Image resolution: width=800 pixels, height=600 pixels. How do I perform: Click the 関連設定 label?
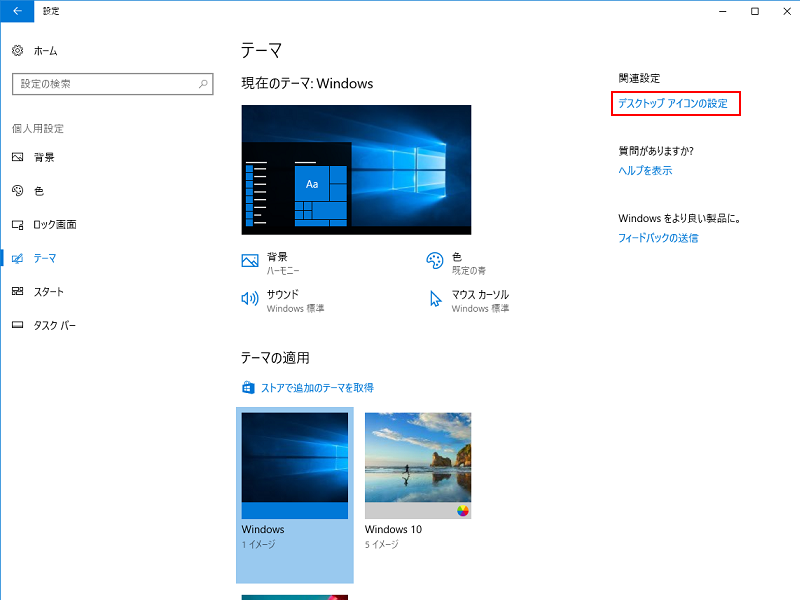pyautogui.click(x=639, y=78)
